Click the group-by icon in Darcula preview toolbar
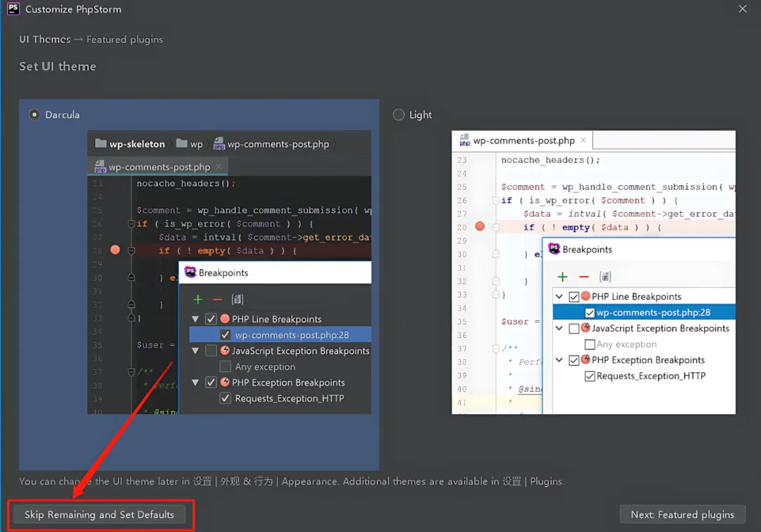 tap(237, 299)
